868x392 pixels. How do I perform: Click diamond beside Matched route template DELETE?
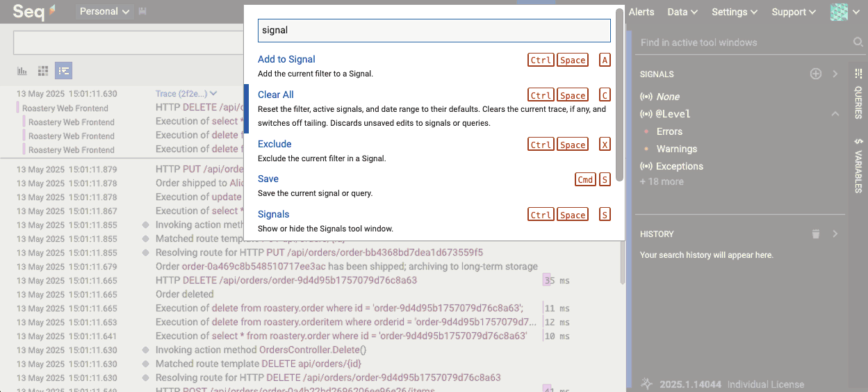tap(145, 364)
